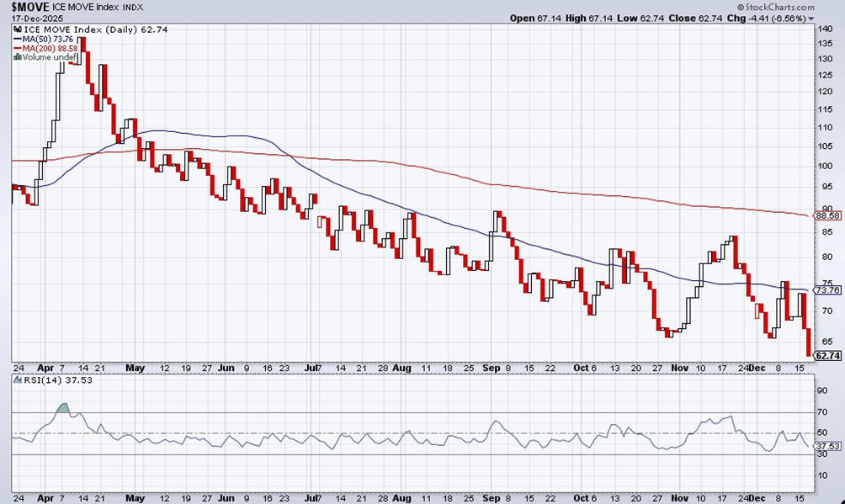This screenshot has height=504, width=845.
Task: Click the Aug month label on the upper date axis
Action: 401,368
